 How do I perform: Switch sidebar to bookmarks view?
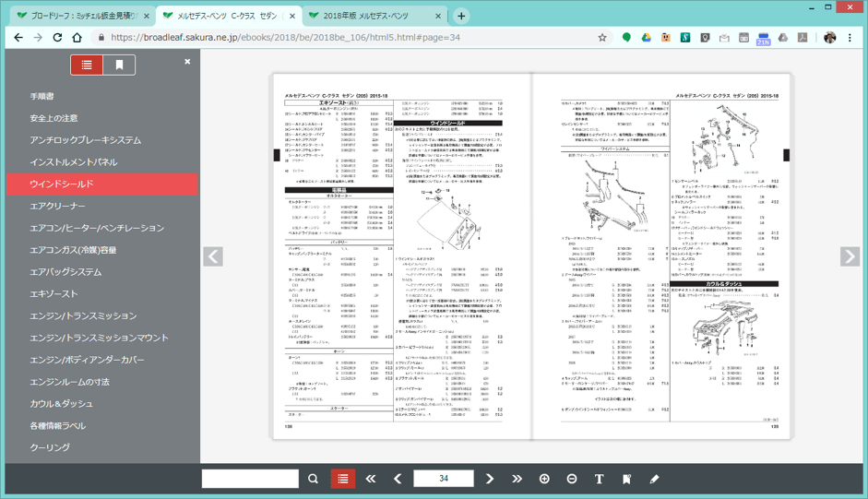coord(119,65)
